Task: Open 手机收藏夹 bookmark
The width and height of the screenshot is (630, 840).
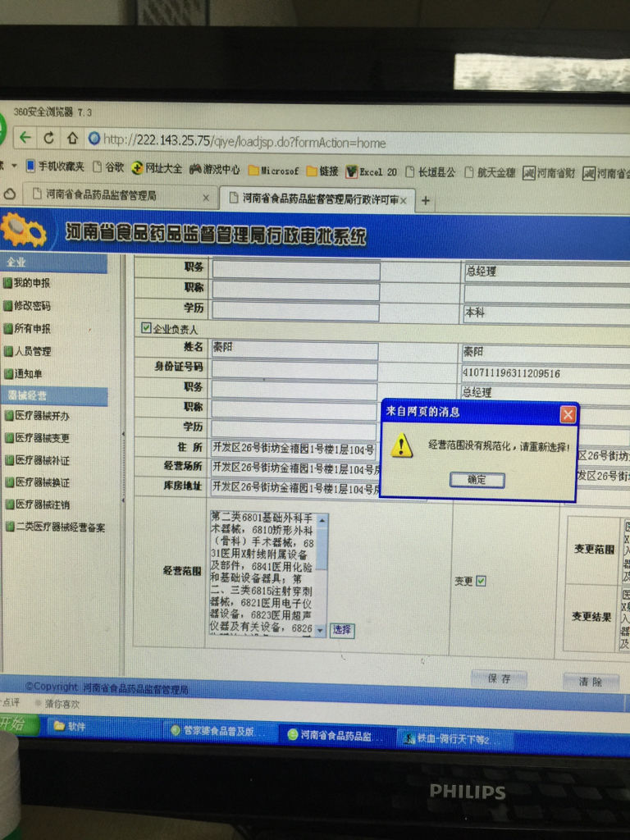Action: 54,166
